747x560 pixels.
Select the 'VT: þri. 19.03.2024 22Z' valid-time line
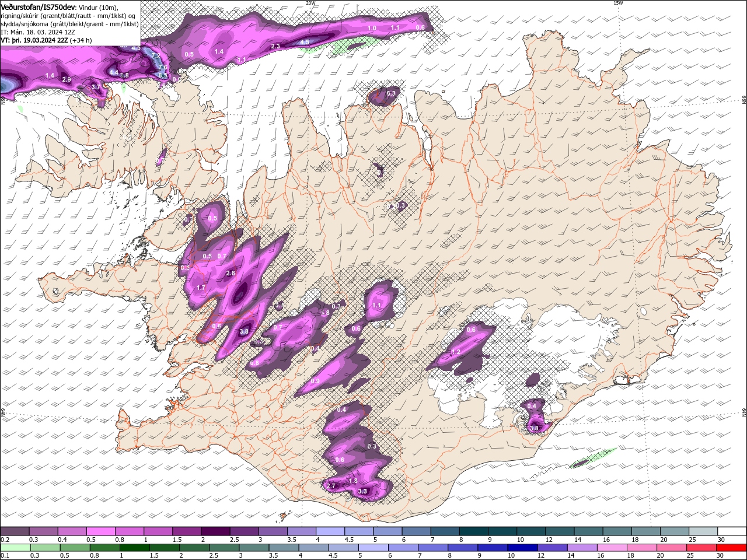34,40
